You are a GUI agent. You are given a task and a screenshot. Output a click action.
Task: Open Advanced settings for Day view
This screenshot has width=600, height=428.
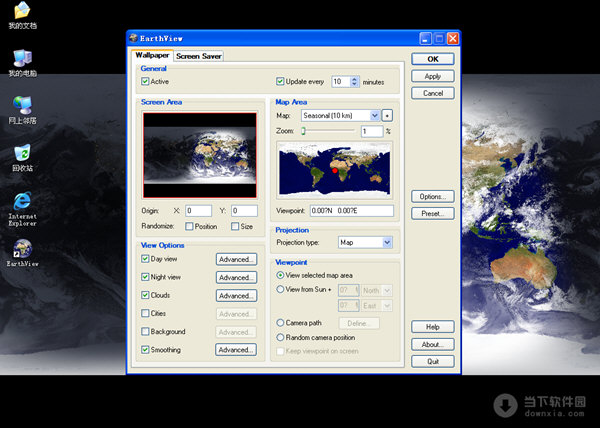click(x=236, y=259)
